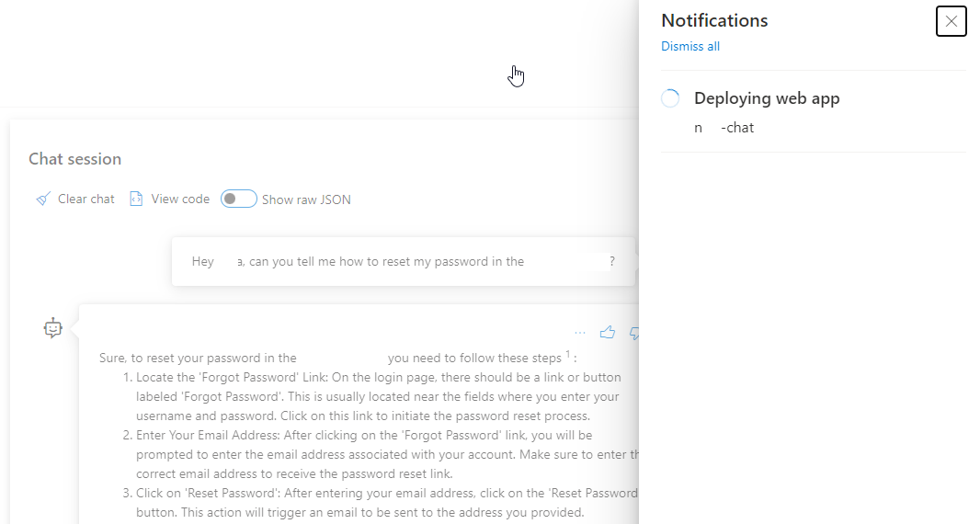This screenshot has width=980, height=524.
Task: Click the Notifications panel title
Action: point(714,20)
